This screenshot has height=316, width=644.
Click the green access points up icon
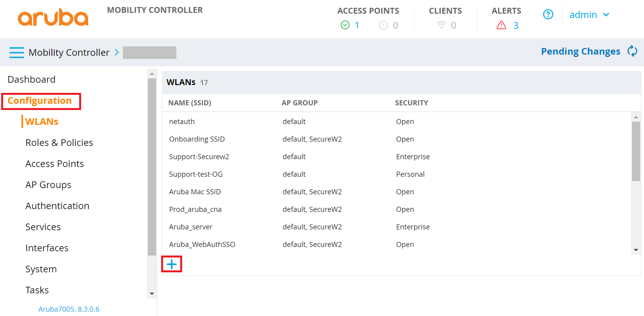[x=345, y=25]
